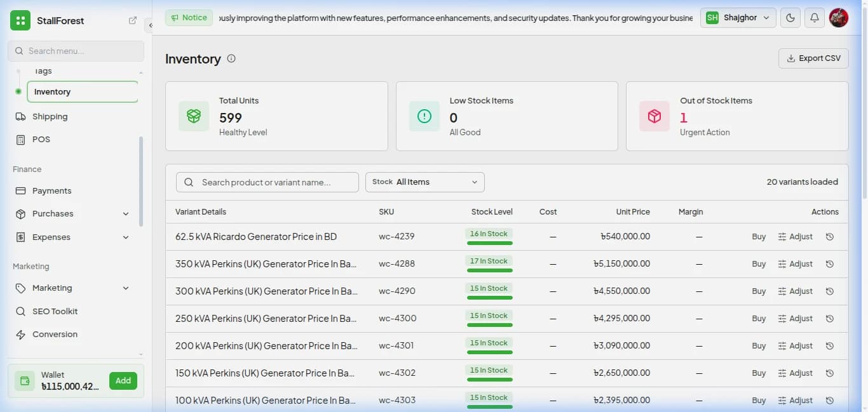
Task: Buy the 150 kVA Perkins generator
Action: (759, 373)
